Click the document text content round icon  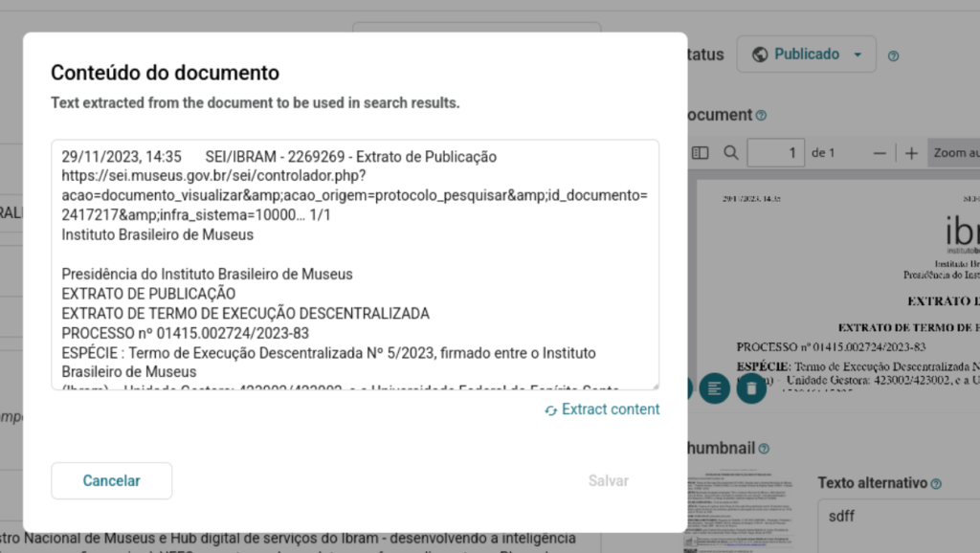[714, 388]
